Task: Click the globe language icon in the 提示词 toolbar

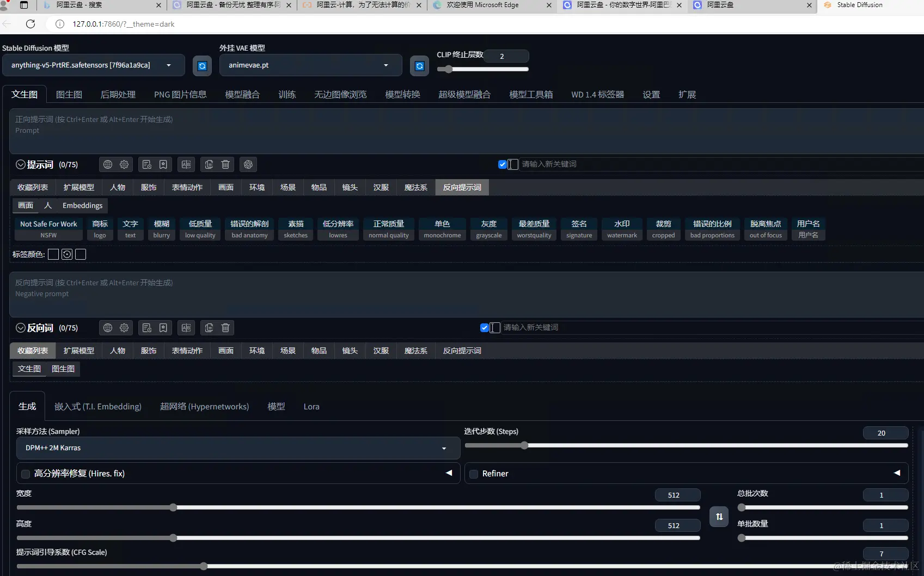Action: (108, 164)
